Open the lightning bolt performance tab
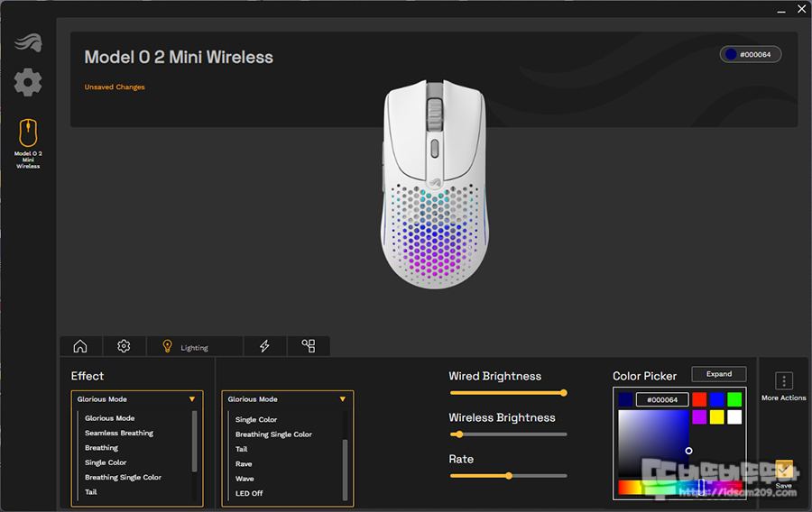The image size is (812, 512). pyautogui.click(x=264, y=346)
